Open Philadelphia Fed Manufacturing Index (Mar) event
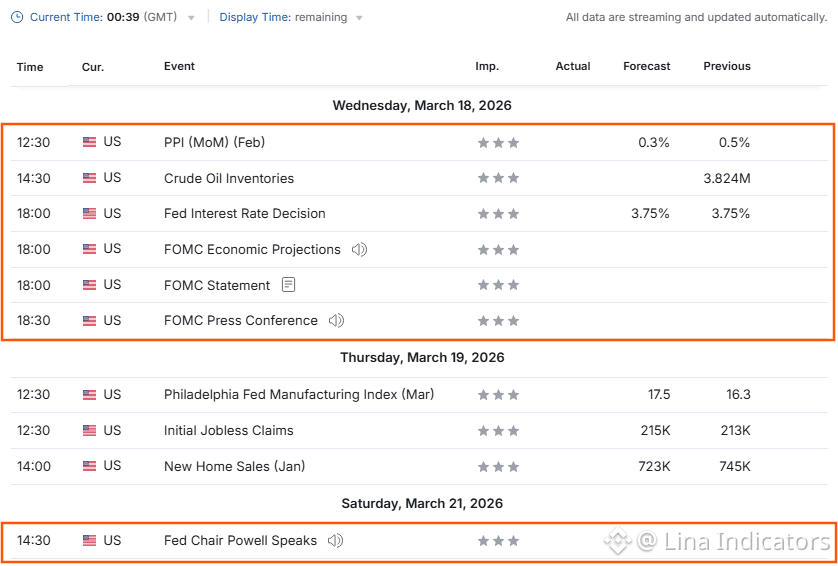Viewport: 838px width, 566px height. pyautogui.click(x=299, y=394)
